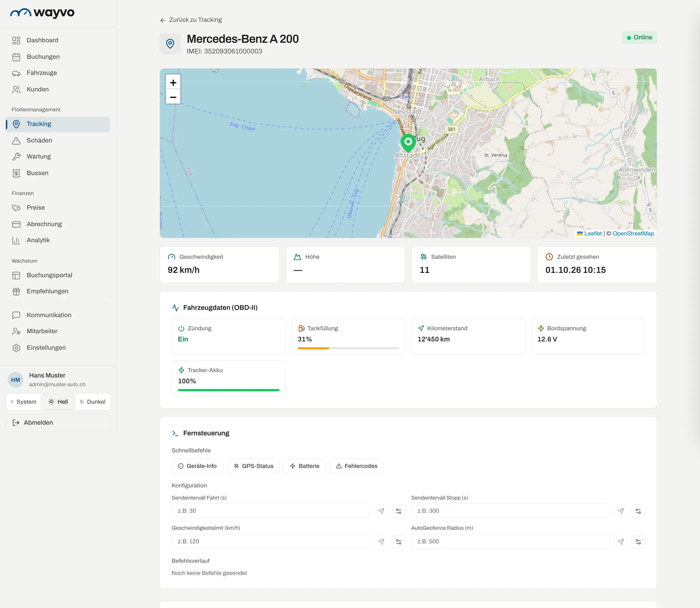This screenshot has height=608, width=700.
Task: Click the location pin icon beside vehicle title
Action: click(170, 44)
